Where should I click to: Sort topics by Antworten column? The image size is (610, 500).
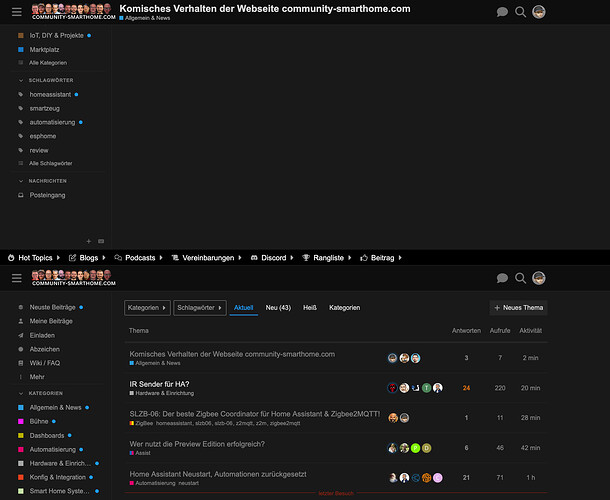coord(466,331)
